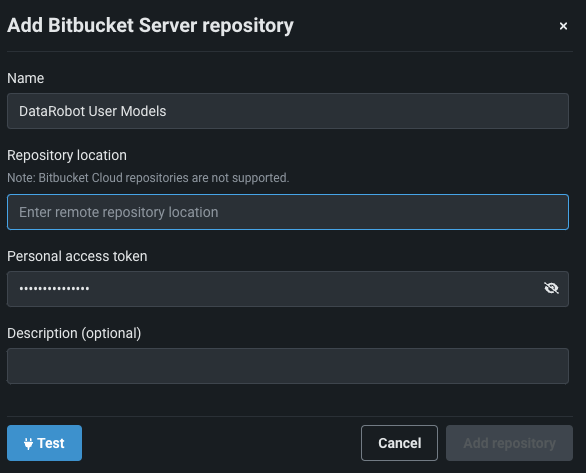This screenshot has width=586, height=473.
Task: Close the Add Bitbucket Server repository dialog
Action: 563,26
